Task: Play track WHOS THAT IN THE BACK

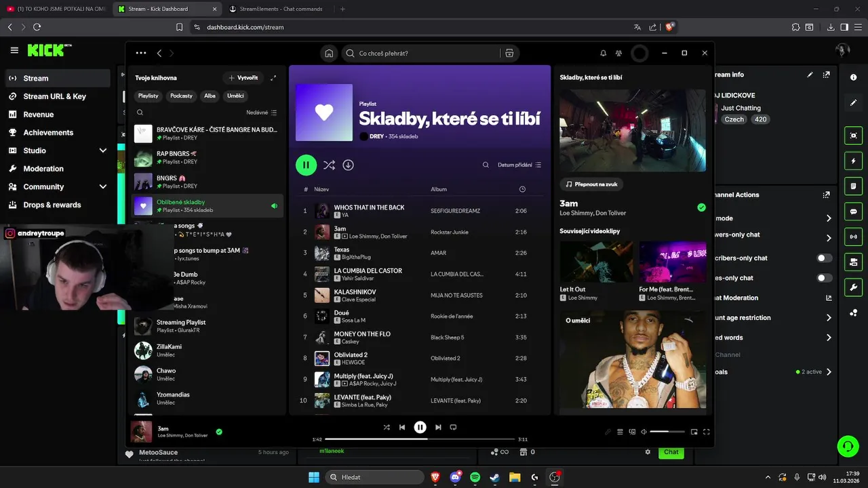Action: click(420, 211)
